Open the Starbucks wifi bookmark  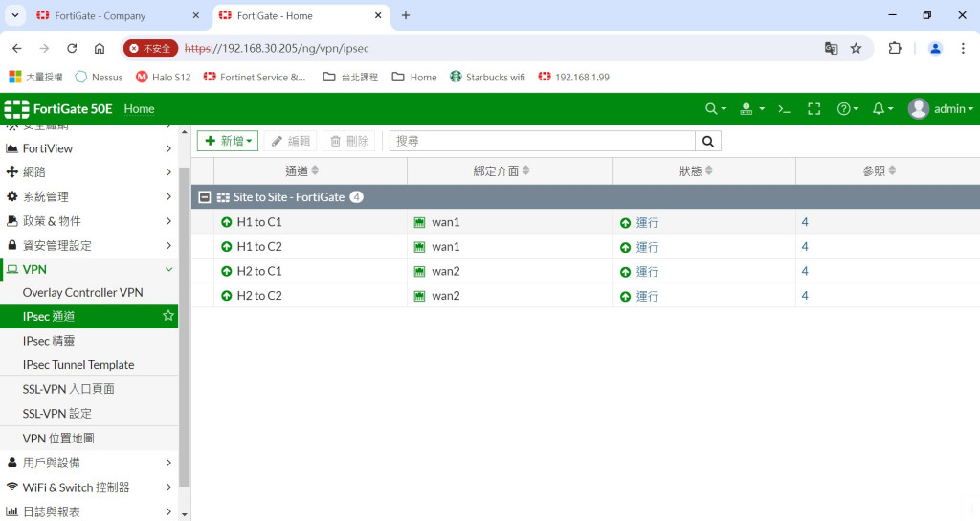pyautogui.click(x=487, y=77)
